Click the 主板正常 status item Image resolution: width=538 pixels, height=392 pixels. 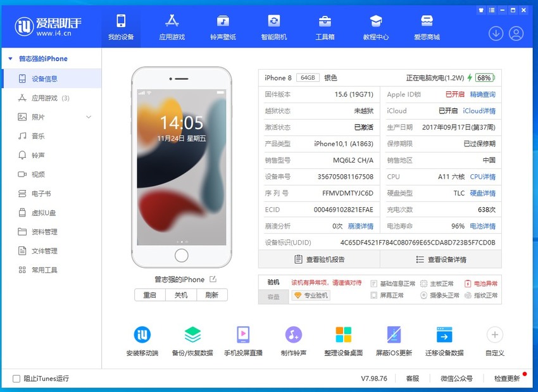click(437, 284)
